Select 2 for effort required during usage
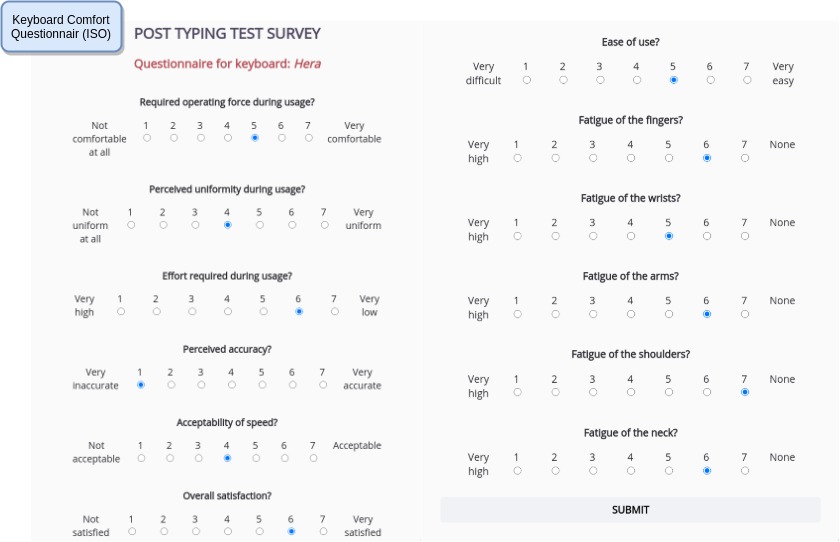Image resolution: width=840 pixels, height=542 pixels. point(156,311)
